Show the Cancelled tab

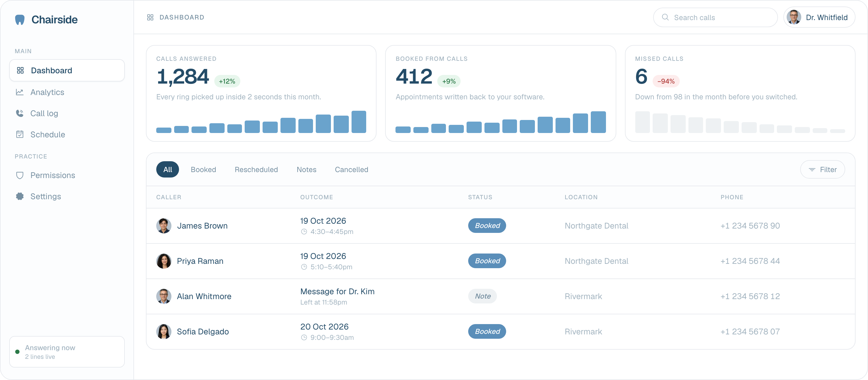[x=352, y=169]
